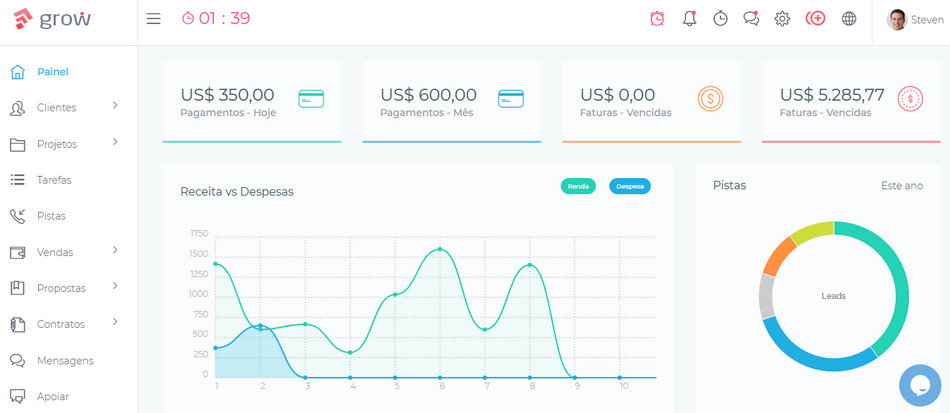Expand the Contratos submenu chevron
Screen dimensions: 950x413
point(115,322)
